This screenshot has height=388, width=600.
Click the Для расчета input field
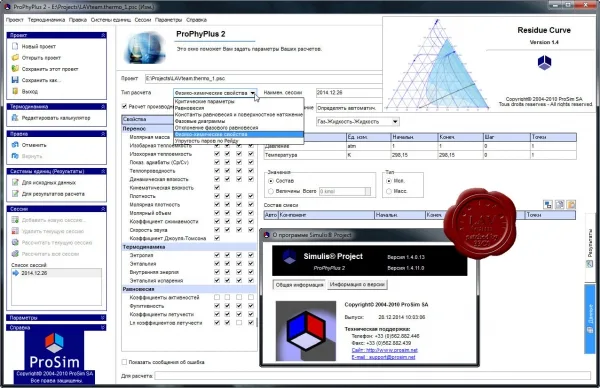[x=373, y=376]
